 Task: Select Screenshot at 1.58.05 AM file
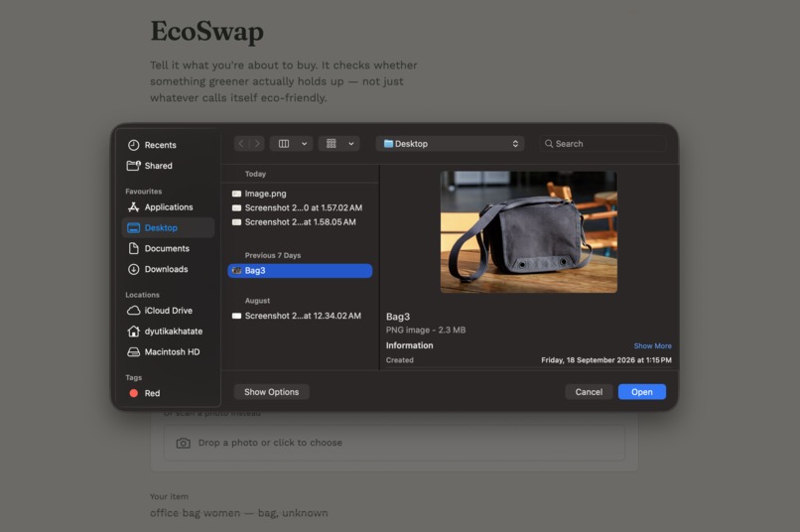(300, 222)
